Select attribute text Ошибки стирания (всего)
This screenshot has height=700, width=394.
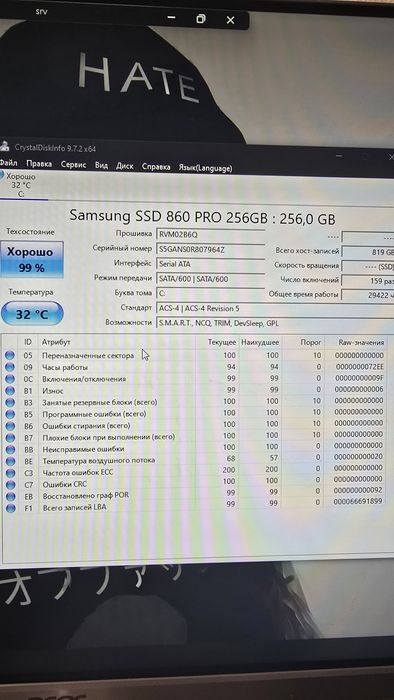coord(87,425)
